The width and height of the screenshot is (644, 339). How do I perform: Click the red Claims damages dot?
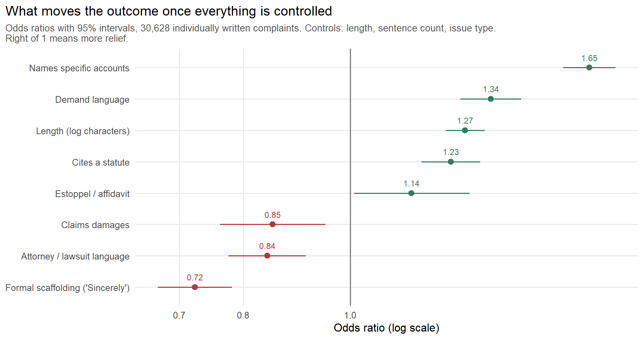coord(272,224)
